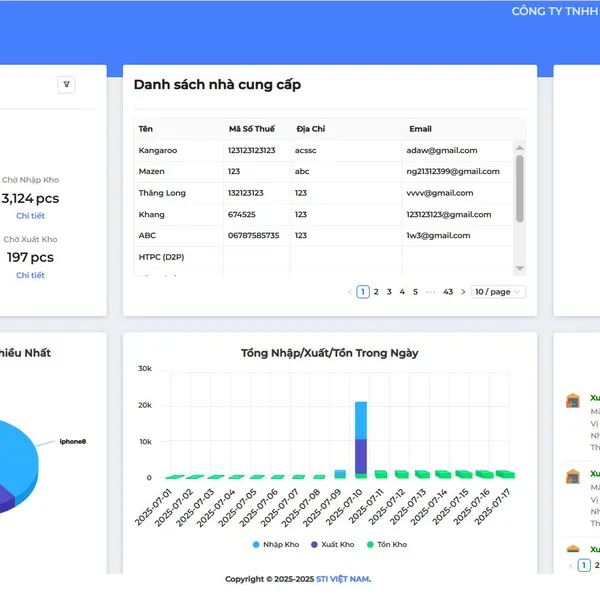The height and width of the screenshot is (600, 600).
Task: Toggle Nhập Kho series in chart legend
Action: pos(275,545)
